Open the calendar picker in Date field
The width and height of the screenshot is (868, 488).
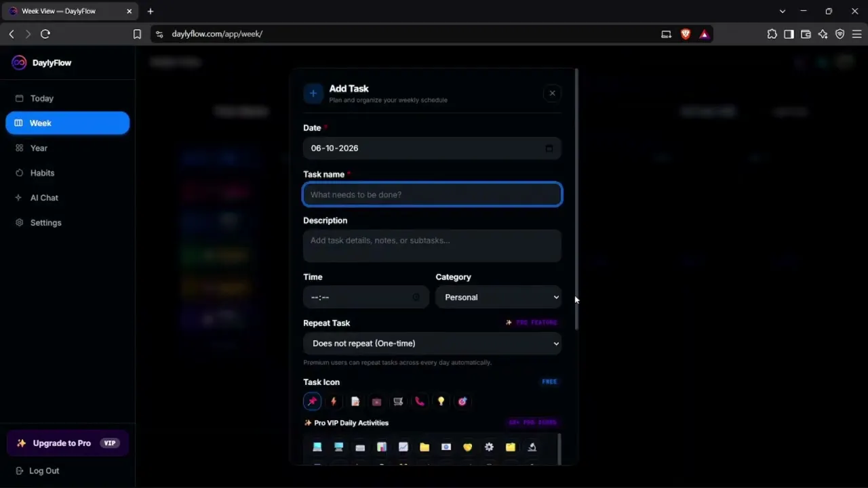tap(549, 148)
